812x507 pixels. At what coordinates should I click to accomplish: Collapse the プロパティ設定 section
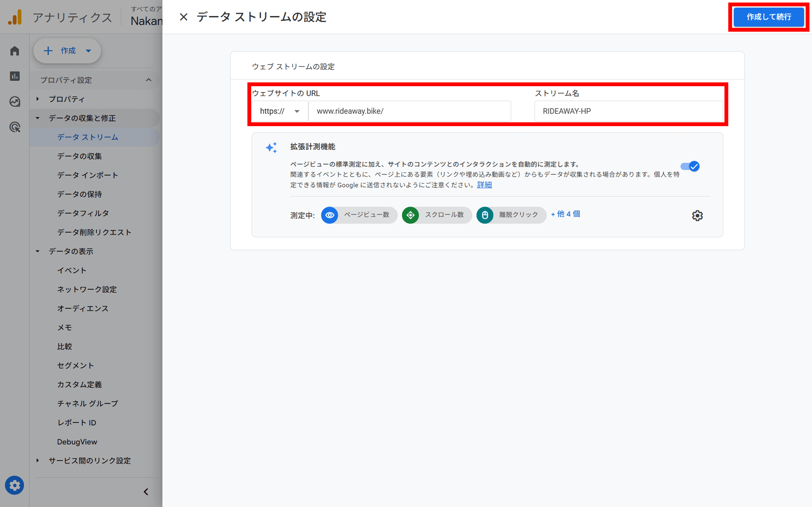(149, 80)
